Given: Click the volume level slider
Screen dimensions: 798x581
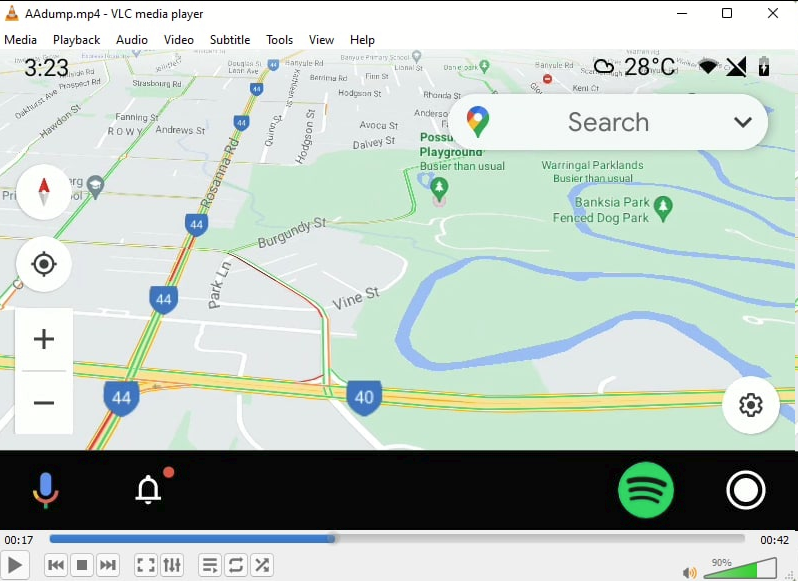Looking at the screenshot, I should pyautogui.click(x=740, y=570).
